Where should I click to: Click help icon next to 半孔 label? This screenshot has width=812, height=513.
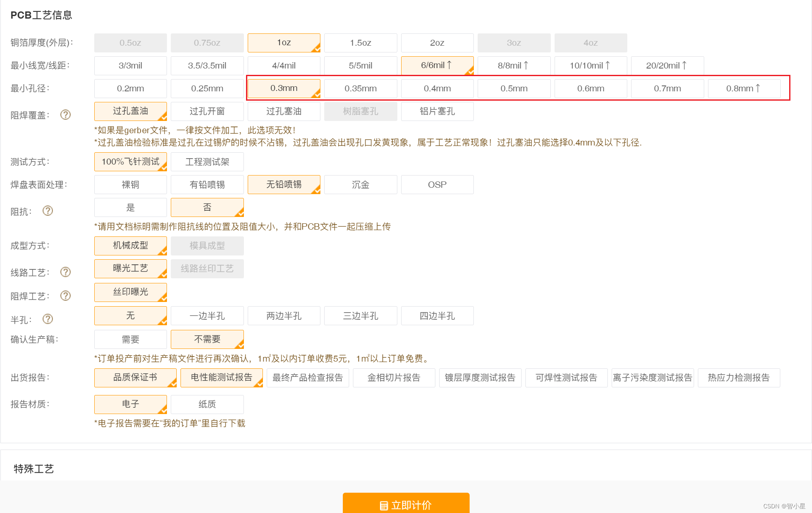point(48,319)
